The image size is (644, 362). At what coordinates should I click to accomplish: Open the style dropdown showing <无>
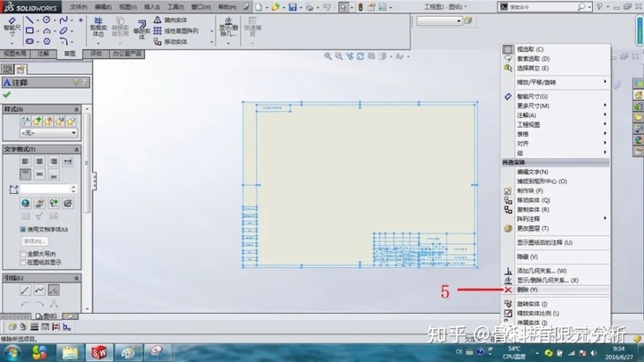[48, 132]
